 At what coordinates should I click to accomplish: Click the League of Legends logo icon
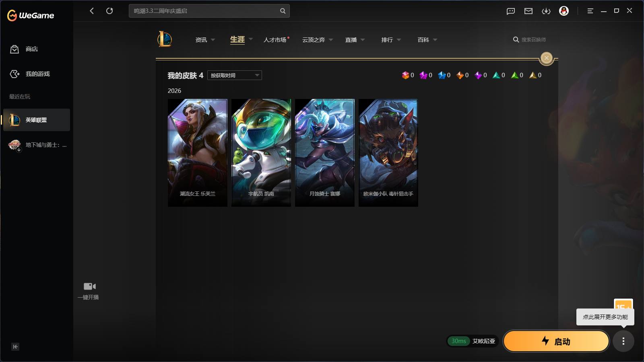pos(165,39)
